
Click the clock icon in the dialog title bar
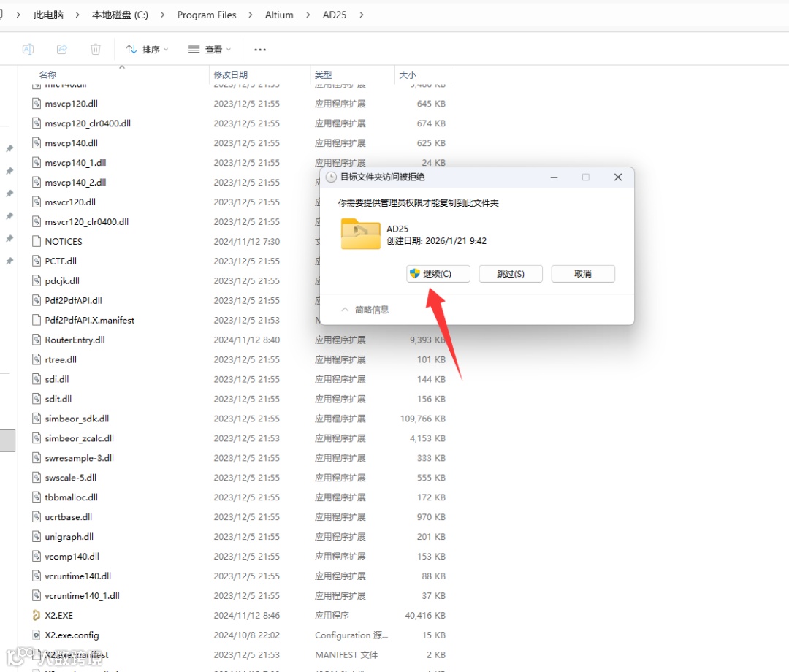pos(331,177)
